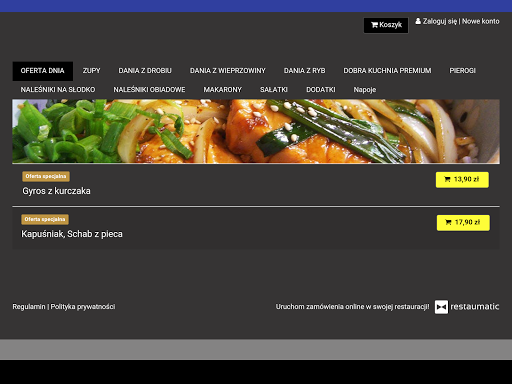Open DOBRA KUCHNIA PREMIUM category

tap(387, 71)
